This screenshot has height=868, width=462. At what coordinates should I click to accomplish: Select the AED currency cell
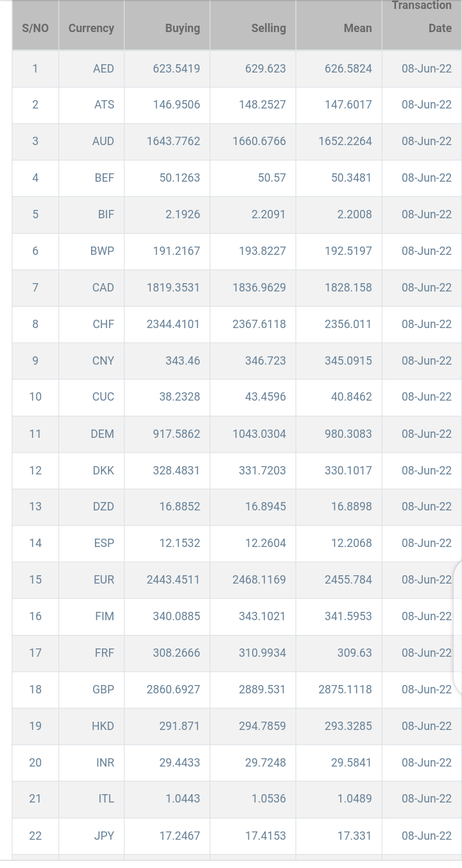[x=91, y=69]
